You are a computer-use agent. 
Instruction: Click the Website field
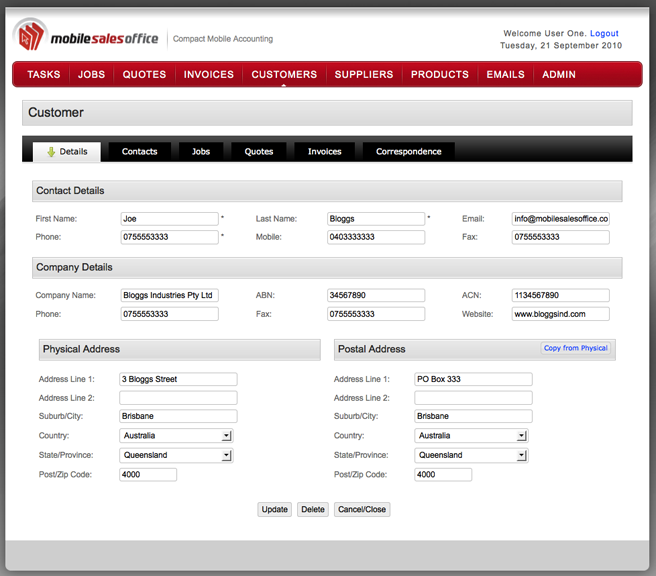[560, 314]
